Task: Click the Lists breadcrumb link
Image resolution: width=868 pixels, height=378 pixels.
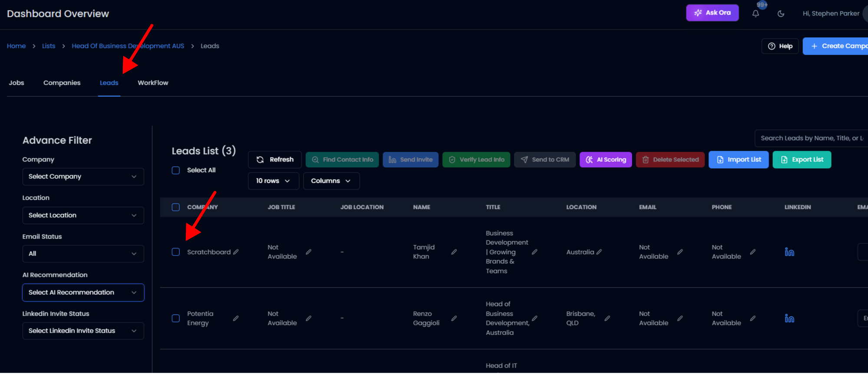Action: [49, 46]
